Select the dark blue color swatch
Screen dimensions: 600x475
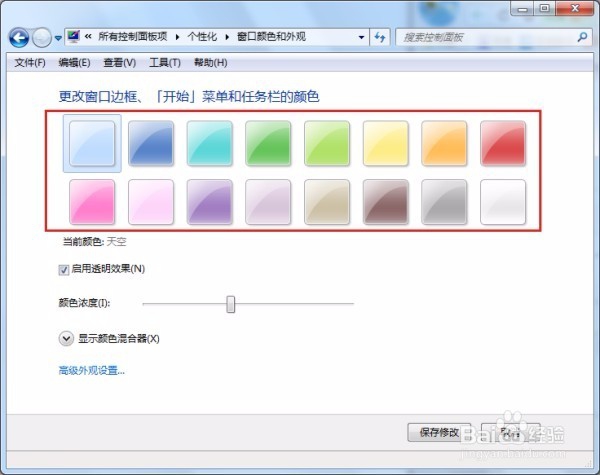point(151,143)
